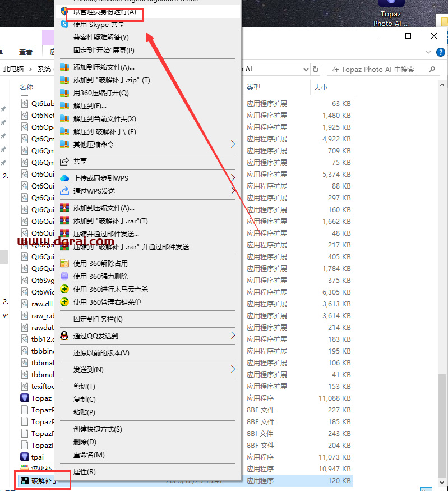Click 使用 360进行木马云查杀 icon
This screenshot has width=448, height=491.
(64, 289)
